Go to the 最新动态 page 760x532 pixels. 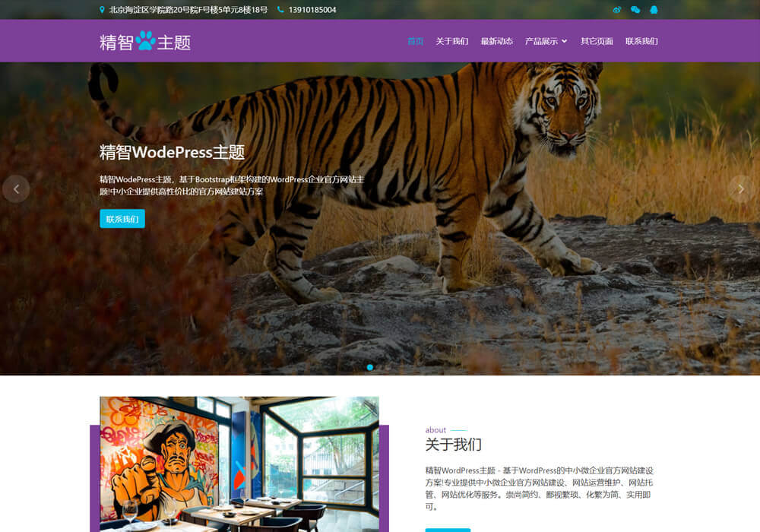click(x=496, y=41)
